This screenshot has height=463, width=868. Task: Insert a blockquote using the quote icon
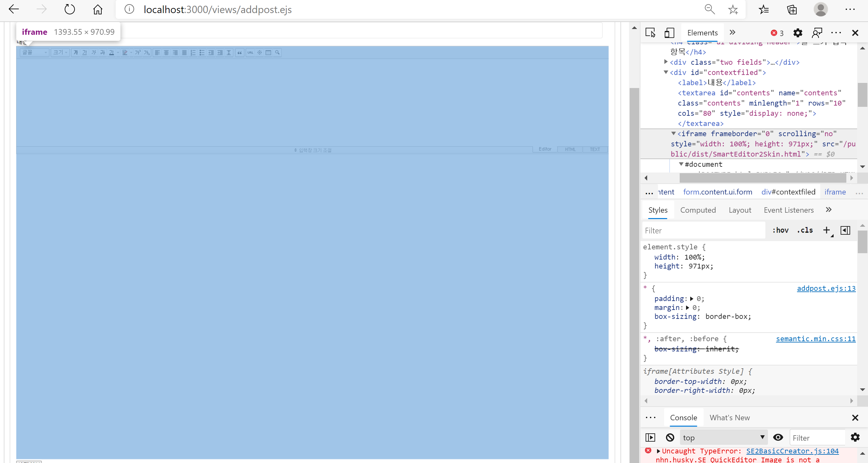pos(239,53)
